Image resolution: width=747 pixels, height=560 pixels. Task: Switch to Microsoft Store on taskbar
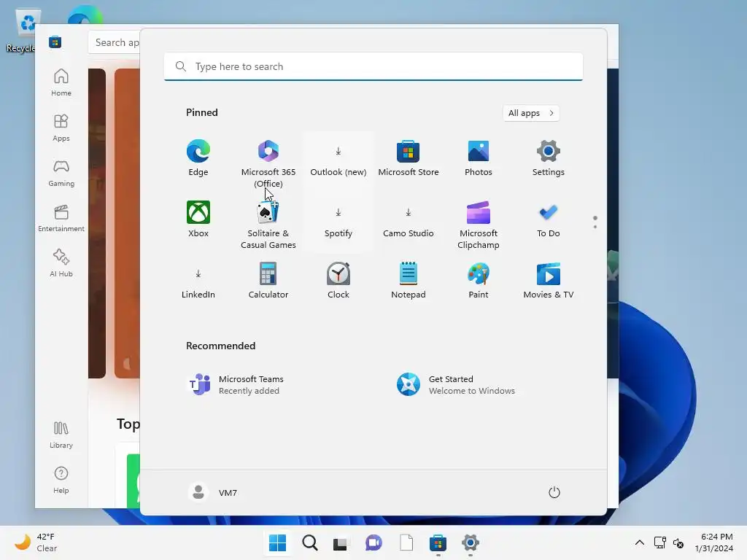pos(438,542)
